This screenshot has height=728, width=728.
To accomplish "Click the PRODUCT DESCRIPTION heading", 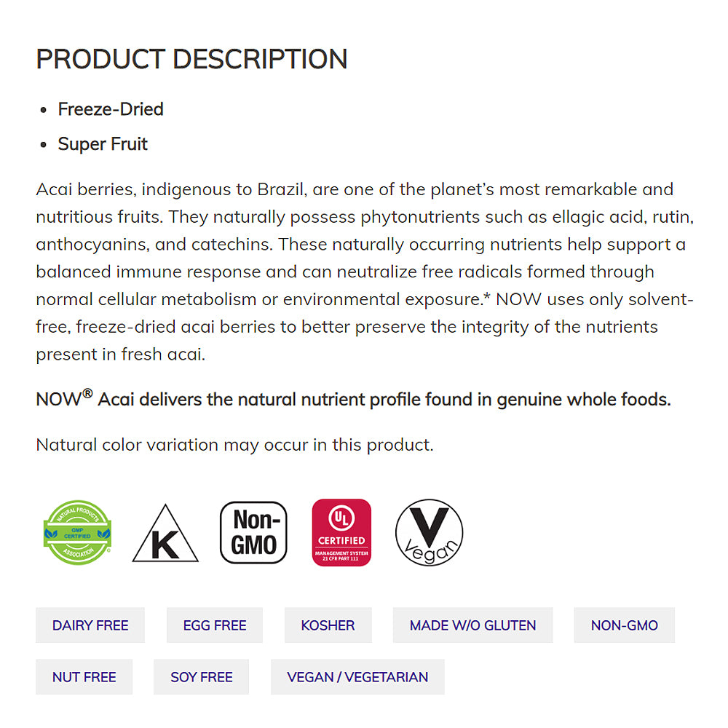I will coord(191,59).
